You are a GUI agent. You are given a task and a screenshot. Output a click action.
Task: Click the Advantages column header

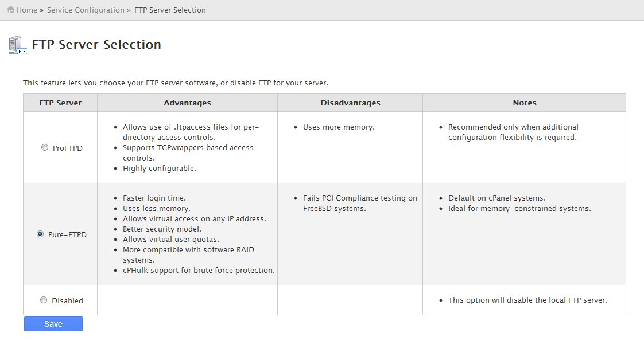187,103
